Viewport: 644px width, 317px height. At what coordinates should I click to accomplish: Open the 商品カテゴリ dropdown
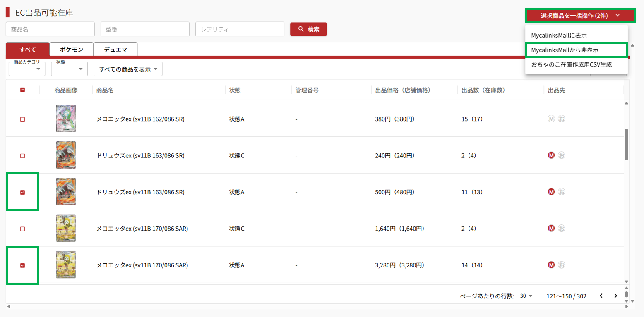pos(27,69)
